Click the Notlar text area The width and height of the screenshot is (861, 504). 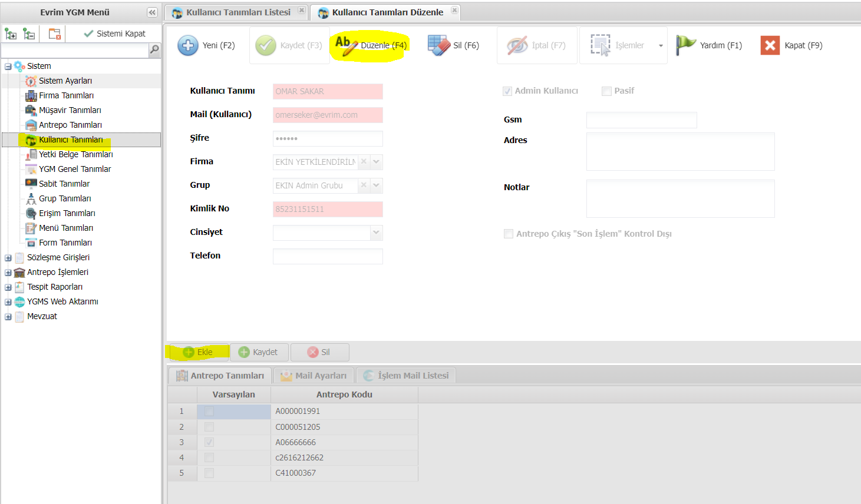click(680, 198)
